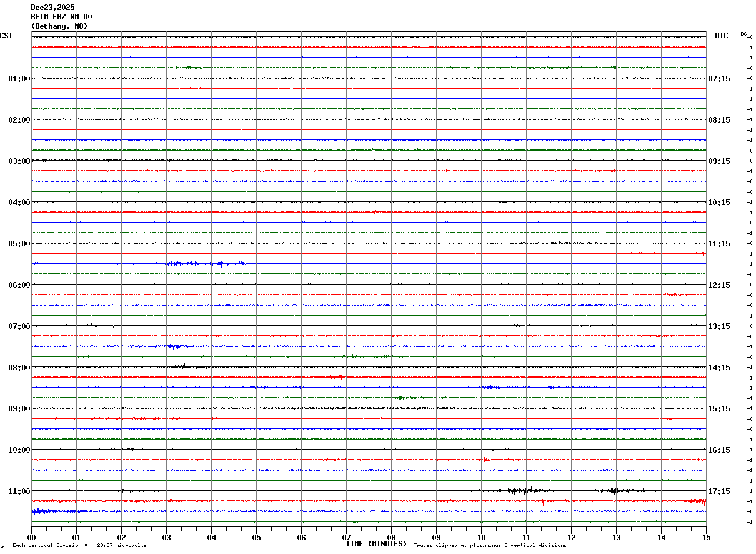
Task: Pick minute 13 on the time axis
Action: pyautogui.click(x=616, y=537)
